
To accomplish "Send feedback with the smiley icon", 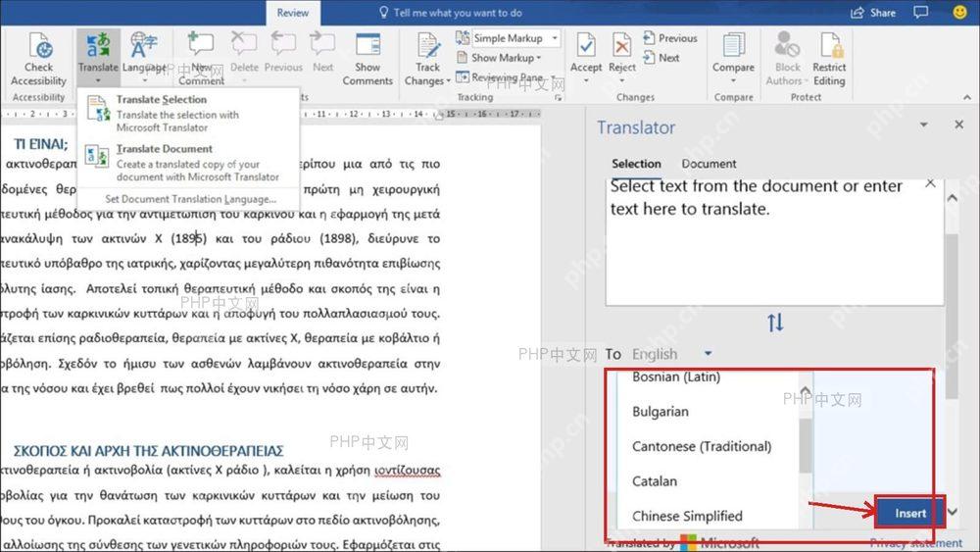I will coord(959,13).
